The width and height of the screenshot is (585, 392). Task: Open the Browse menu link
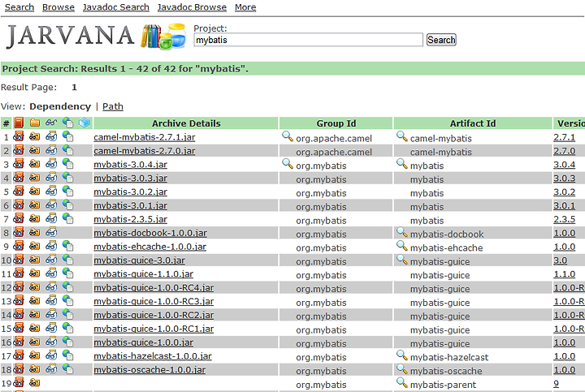[58, 7]
